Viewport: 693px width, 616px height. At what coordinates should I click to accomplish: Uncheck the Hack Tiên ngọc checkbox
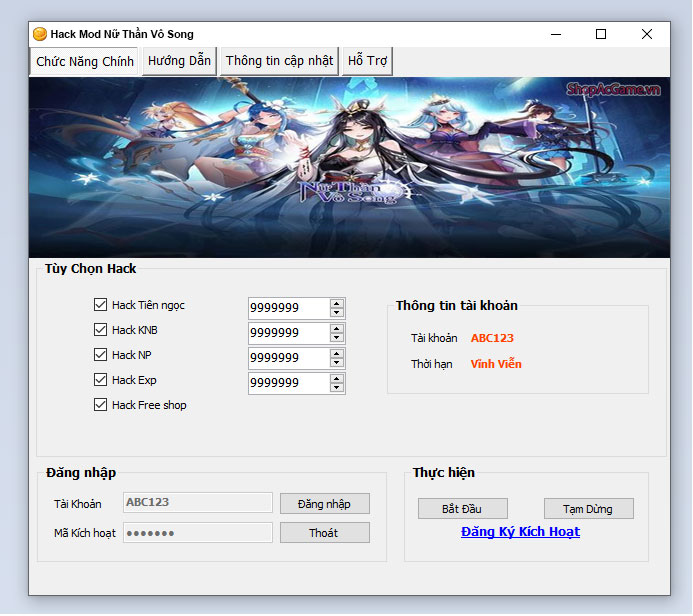[100, 304]
